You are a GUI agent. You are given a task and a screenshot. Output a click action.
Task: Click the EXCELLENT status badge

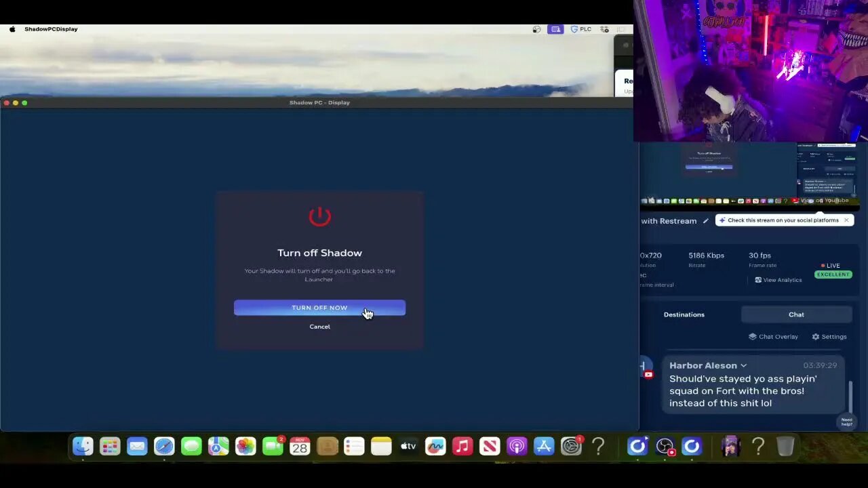click(x=833, y=274)
